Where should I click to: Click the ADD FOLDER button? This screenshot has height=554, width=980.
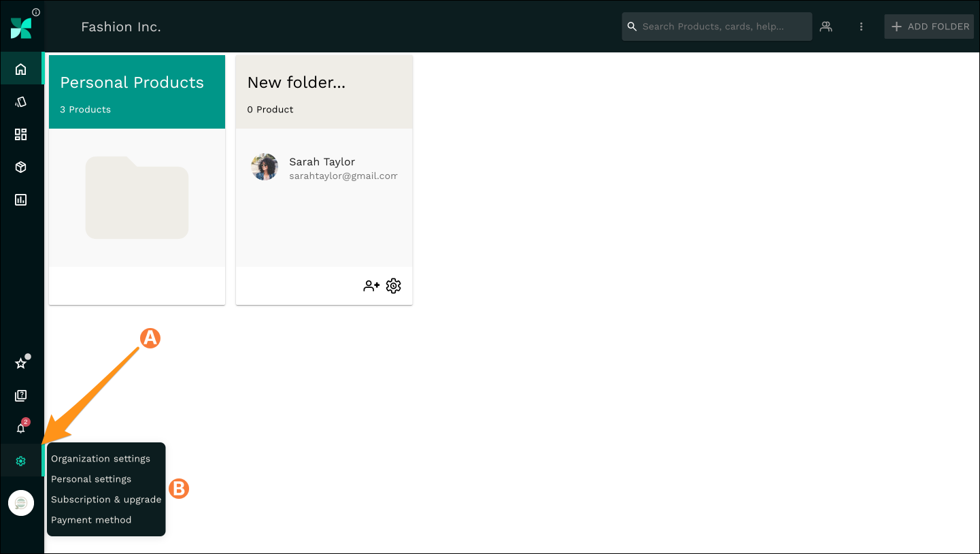(929, 27)
